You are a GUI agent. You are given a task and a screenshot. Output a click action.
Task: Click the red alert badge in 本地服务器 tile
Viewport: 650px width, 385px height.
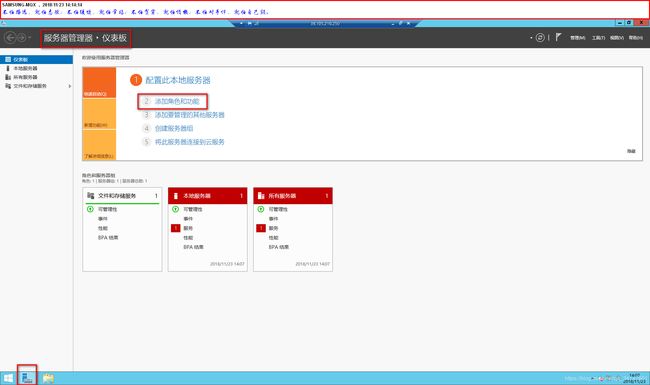(176, 228)
